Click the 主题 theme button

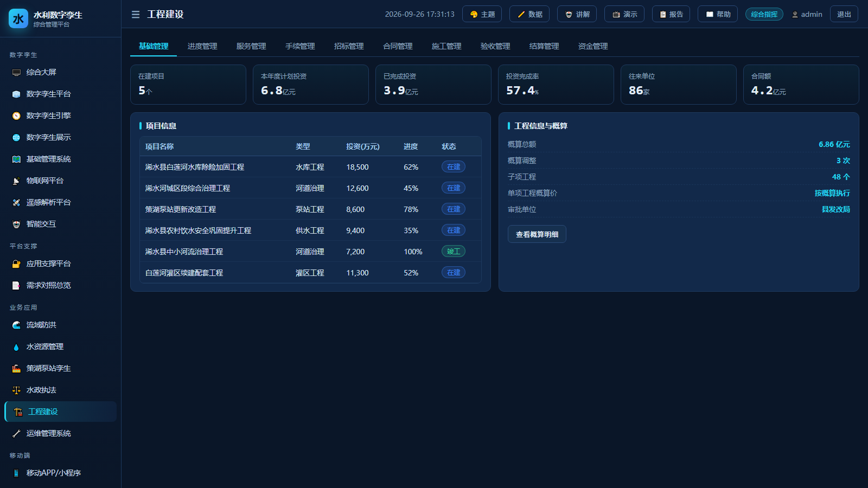(x=482, y=14)
